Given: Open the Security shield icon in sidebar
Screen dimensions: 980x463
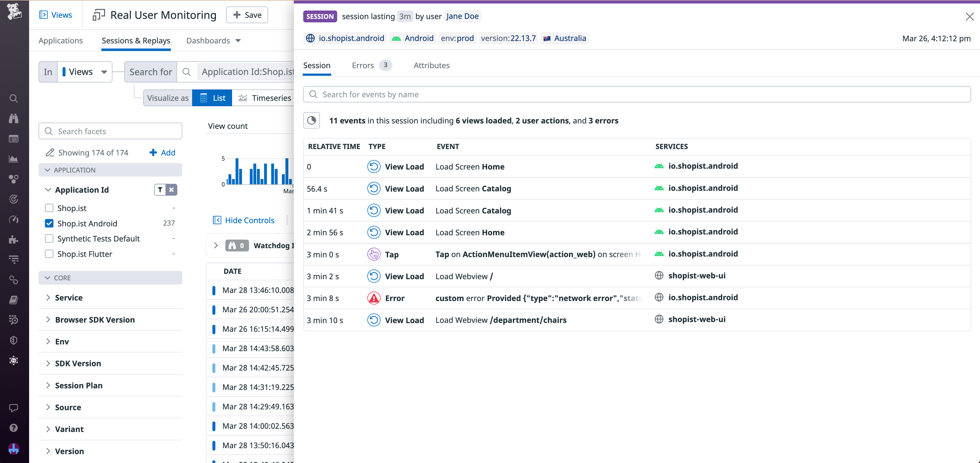Looking at the screenshot, I should 13,340.
